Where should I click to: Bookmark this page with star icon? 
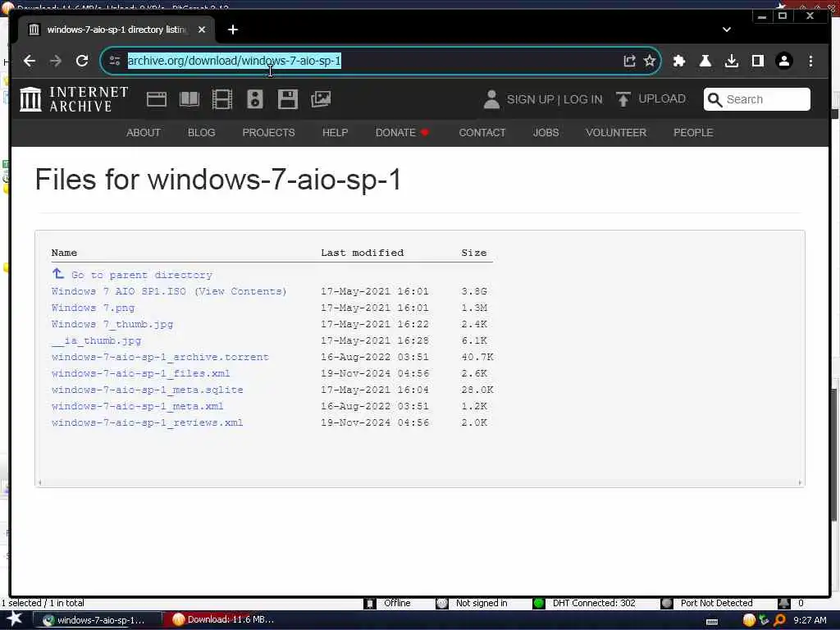pyautogui.click(x=650, y=61)
